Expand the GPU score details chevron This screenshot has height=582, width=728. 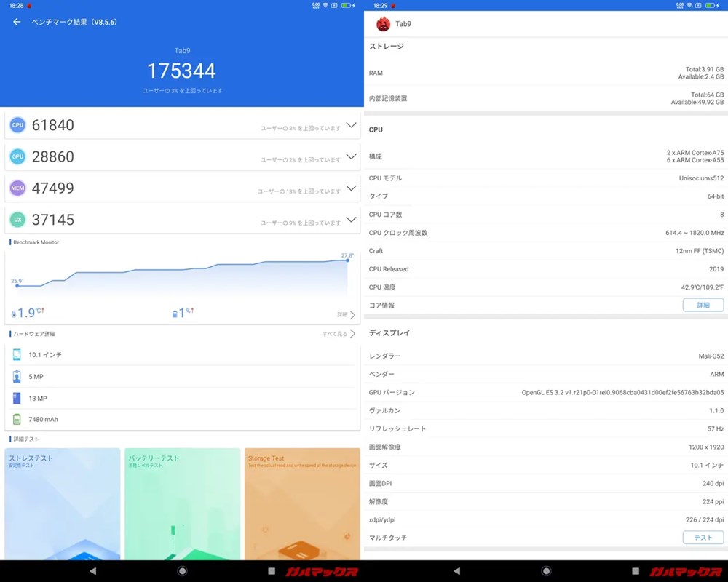352,156
